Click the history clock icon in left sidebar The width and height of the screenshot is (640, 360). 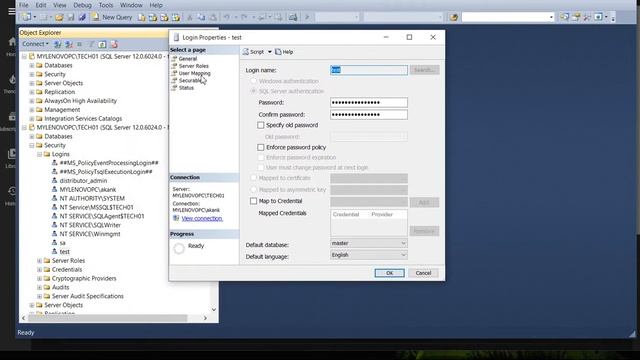pos(12,191)
